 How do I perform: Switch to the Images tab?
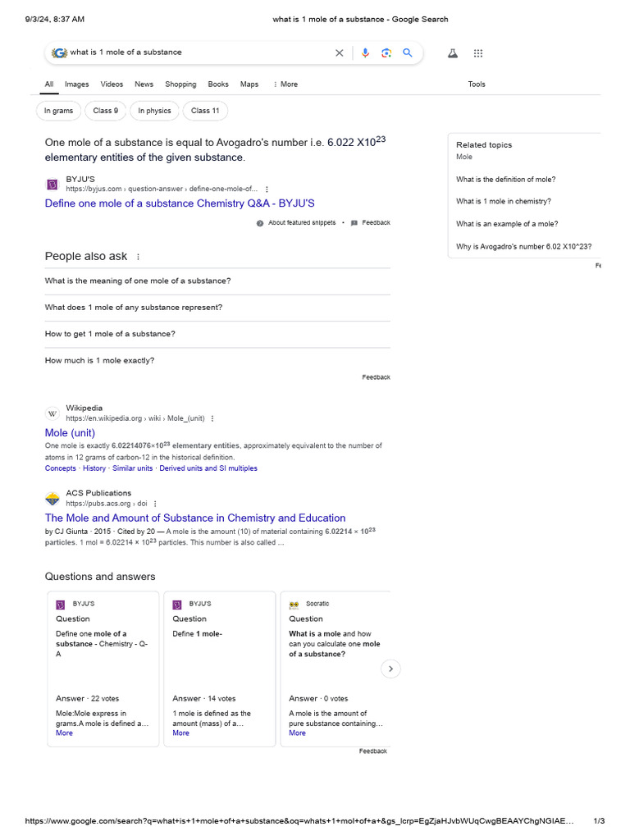77,84
